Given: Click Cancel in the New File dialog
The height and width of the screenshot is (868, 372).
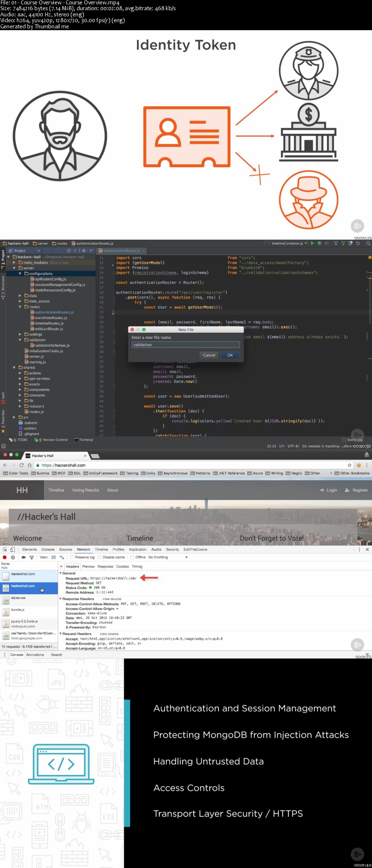Looking at the screenshot, I should tap(209, 355).
